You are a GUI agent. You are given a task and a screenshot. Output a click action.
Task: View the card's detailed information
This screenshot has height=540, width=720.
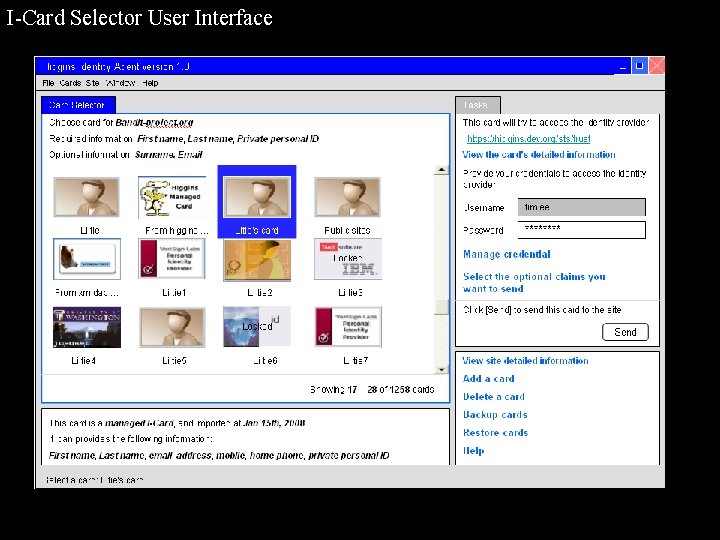click(x=539, y=155)
